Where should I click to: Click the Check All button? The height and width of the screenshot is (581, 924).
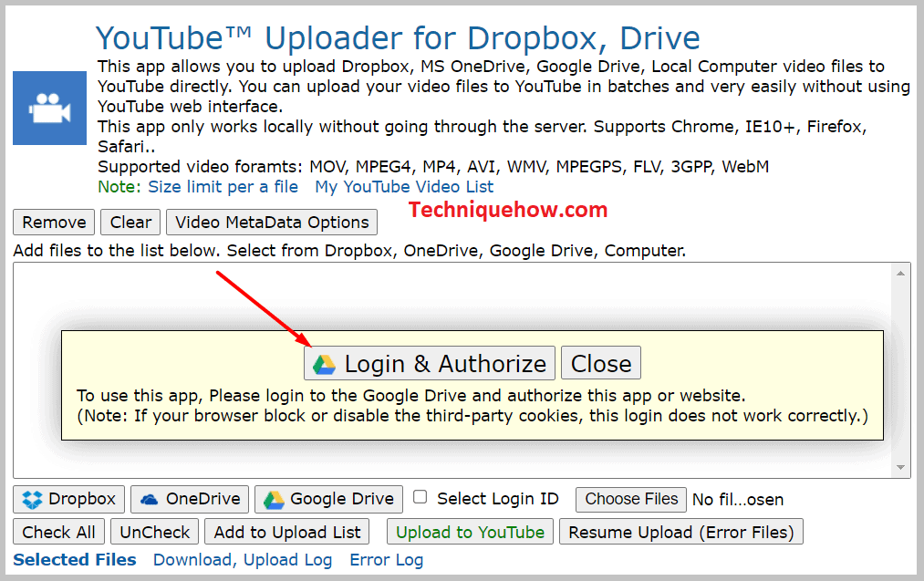(58, 532)
